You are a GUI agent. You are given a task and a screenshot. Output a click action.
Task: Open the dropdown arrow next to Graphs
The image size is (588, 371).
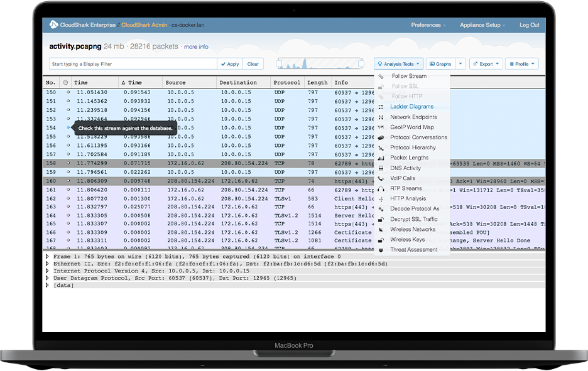(460, 64)
